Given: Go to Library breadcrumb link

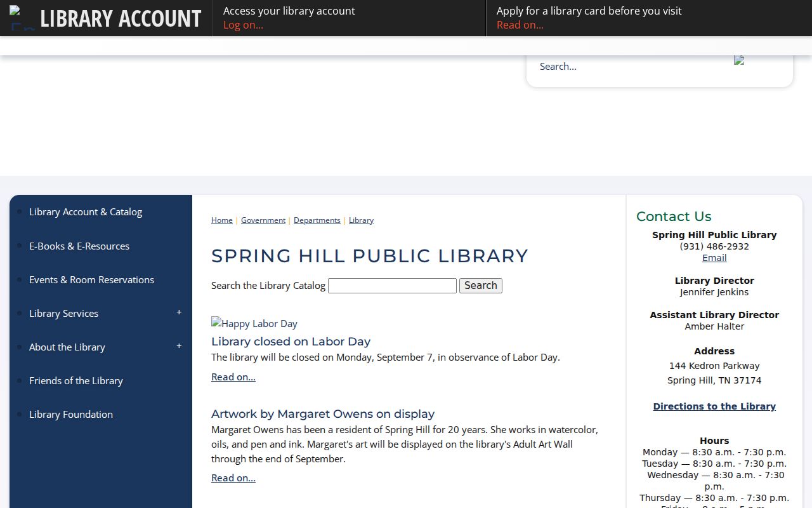Looking at the screenshot, I should (361, 220).
